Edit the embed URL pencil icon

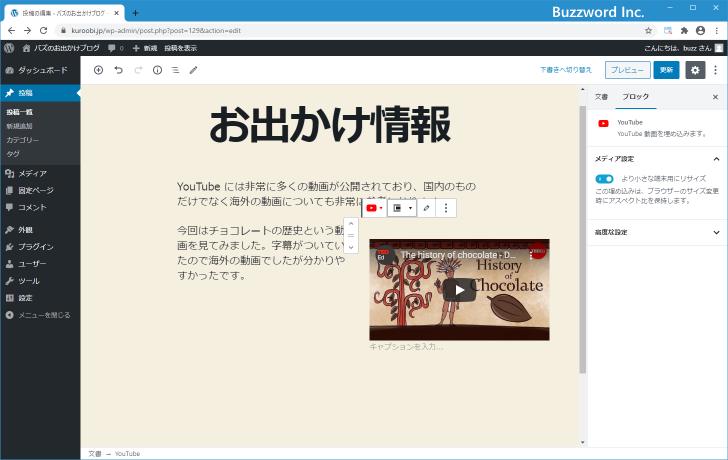[426, 208]
